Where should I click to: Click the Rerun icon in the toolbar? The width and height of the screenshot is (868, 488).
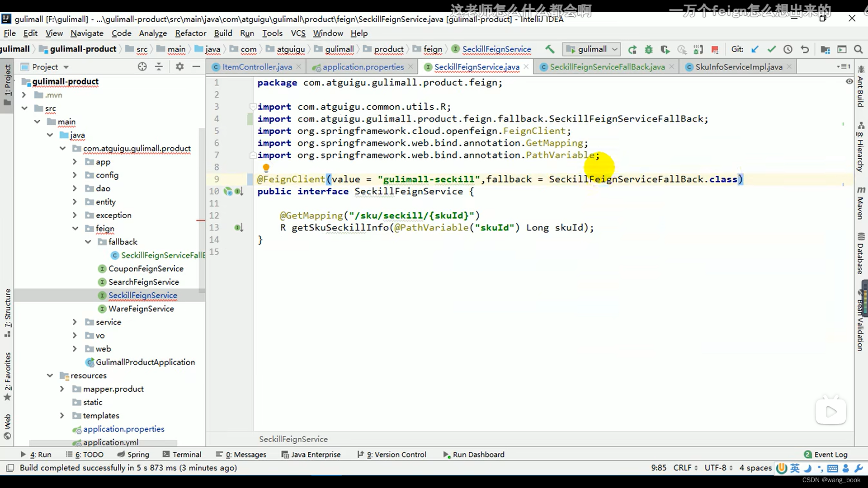(x=632, y=49)
